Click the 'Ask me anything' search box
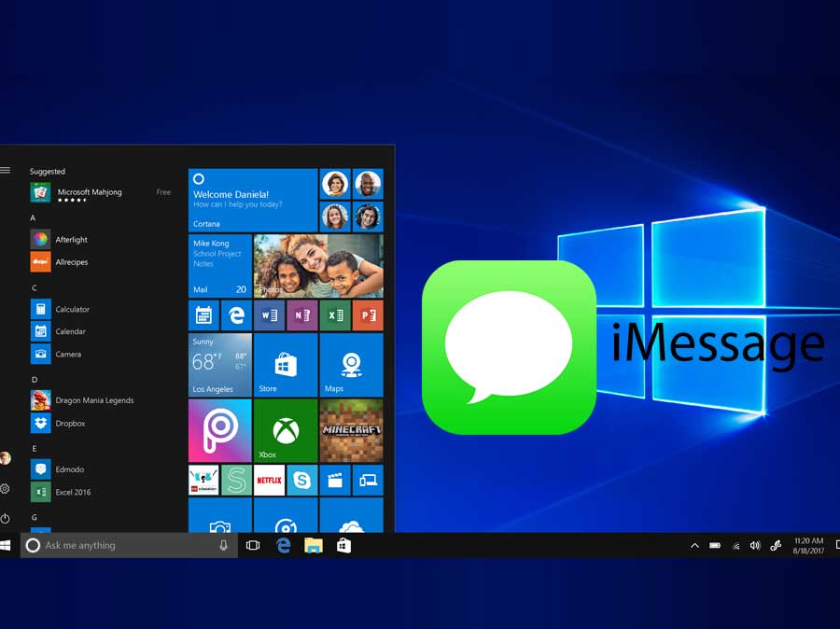This screenshot has height=629, width=840. pos(129,545)
